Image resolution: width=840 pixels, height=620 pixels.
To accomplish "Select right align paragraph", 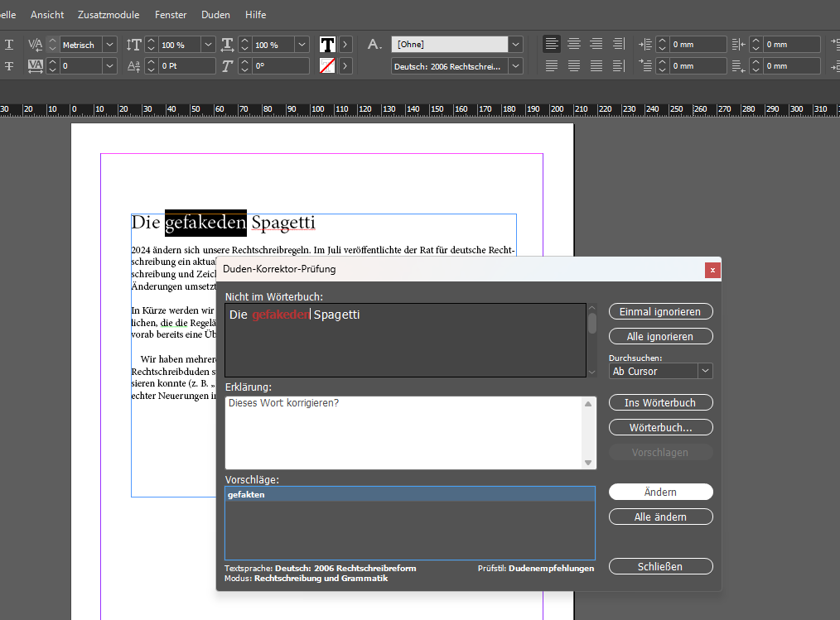I will [x=596, y=44].
